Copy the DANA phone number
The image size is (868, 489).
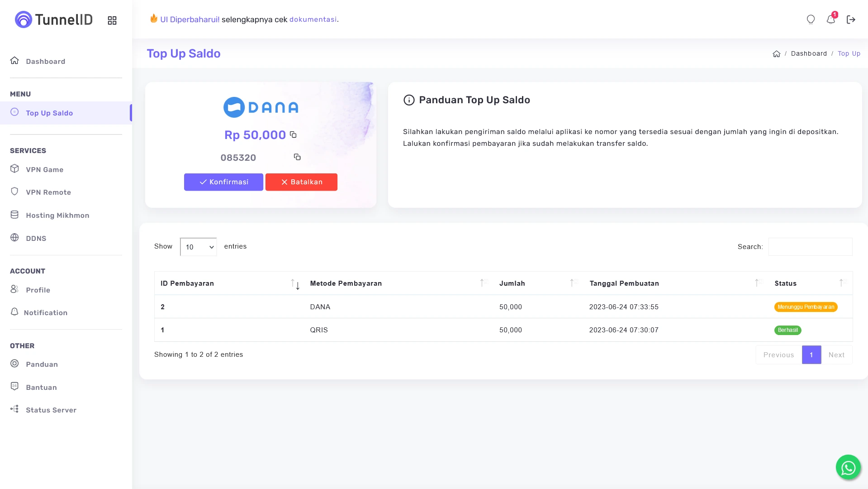[x=297, y=157]
